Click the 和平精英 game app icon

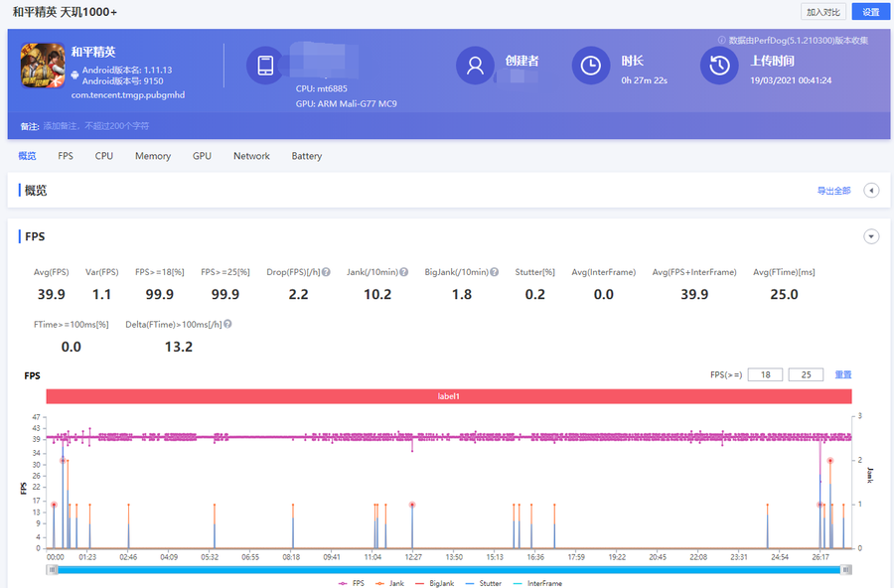click(x=43, y=67)
